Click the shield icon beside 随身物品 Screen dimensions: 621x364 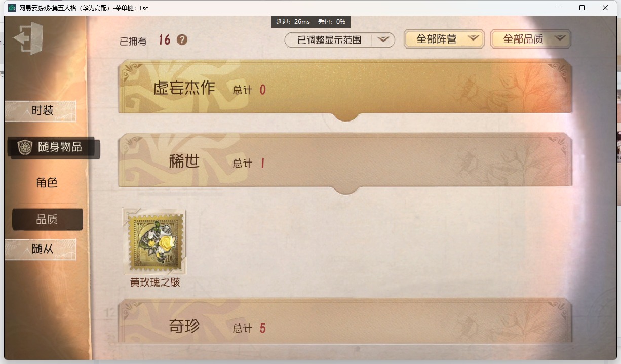[25, 147]
